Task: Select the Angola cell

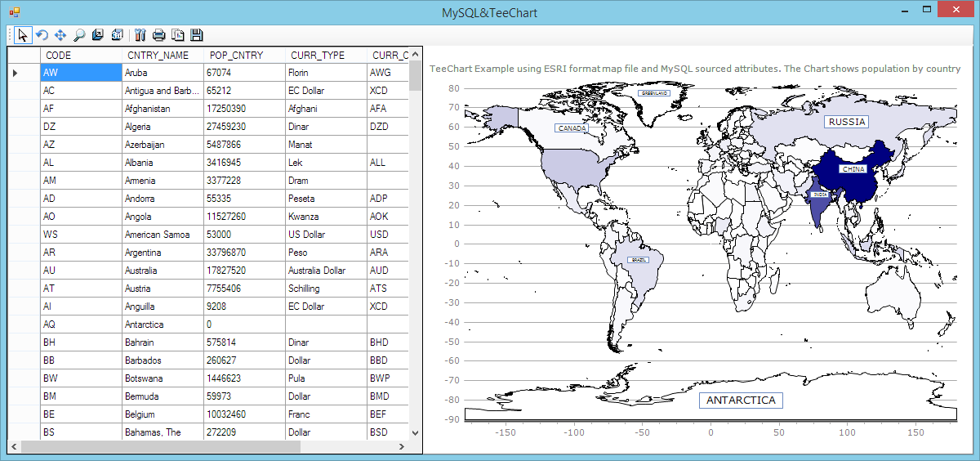Action: point(163,217)
